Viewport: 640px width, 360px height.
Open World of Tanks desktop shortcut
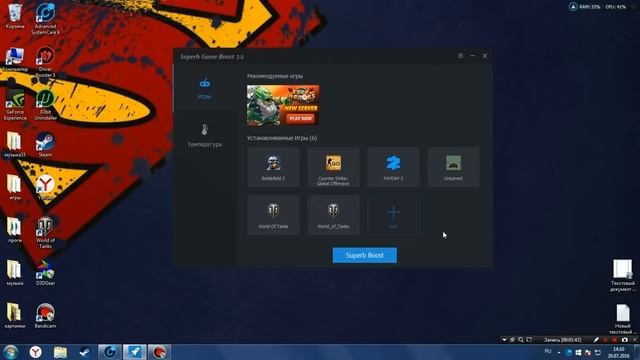click(45, 233)
